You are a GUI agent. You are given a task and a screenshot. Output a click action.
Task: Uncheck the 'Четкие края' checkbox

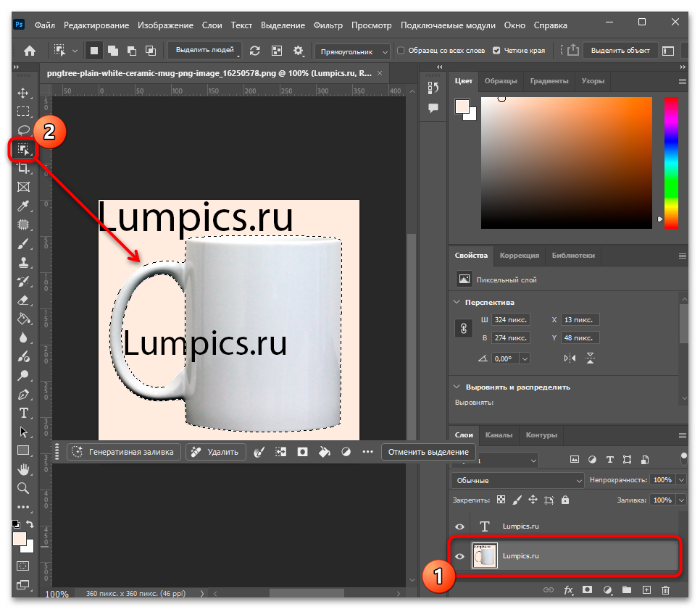(496, 51)
